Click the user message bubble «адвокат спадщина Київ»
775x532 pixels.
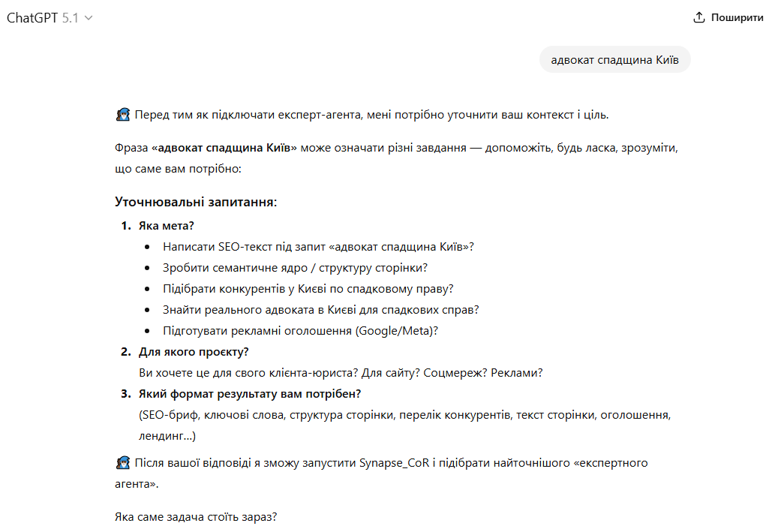pyautogui.click(x=614, y=60)
